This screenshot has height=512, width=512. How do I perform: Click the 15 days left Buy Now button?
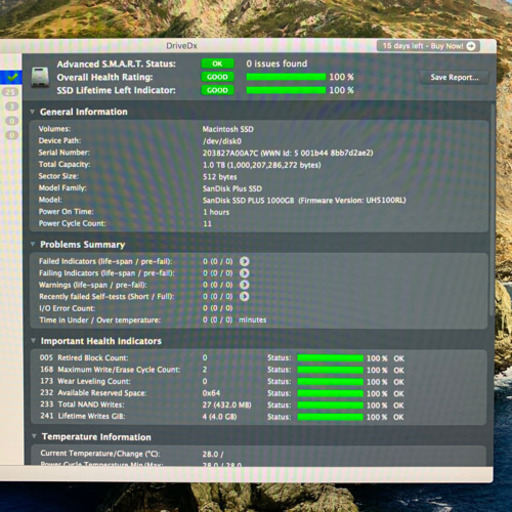[428, 46]
